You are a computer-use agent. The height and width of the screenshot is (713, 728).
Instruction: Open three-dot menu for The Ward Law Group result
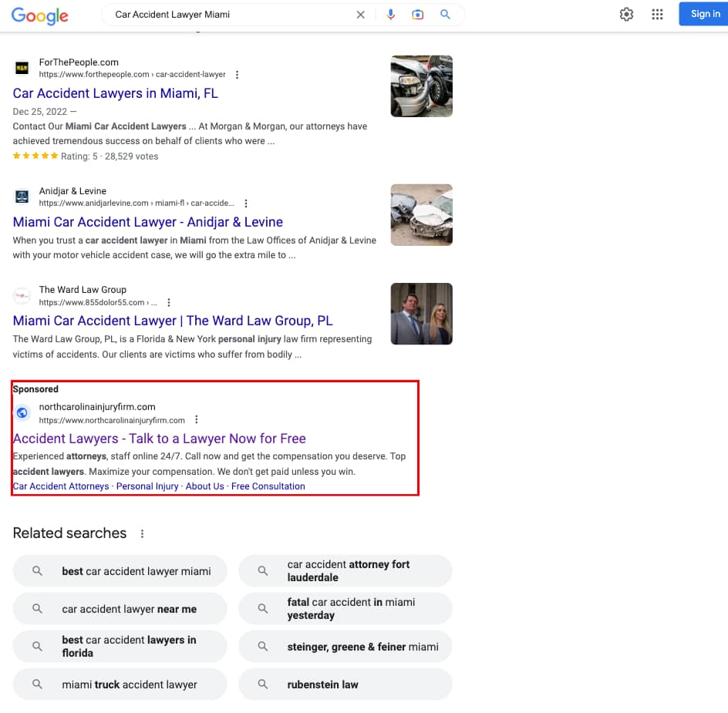(169, 303)
